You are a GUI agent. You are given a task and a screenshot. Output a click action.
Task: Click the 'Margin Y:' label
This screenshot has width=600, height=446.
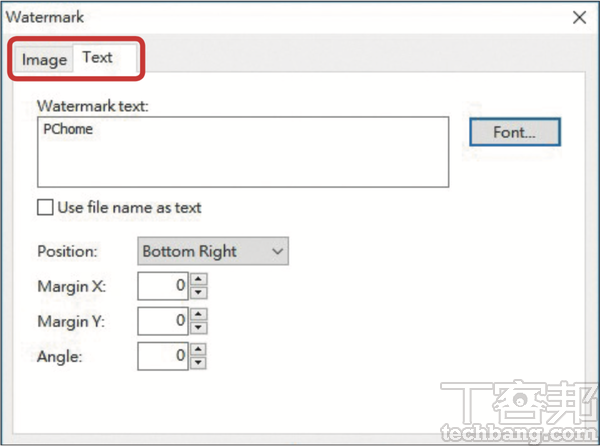click(x=71, y=321)
